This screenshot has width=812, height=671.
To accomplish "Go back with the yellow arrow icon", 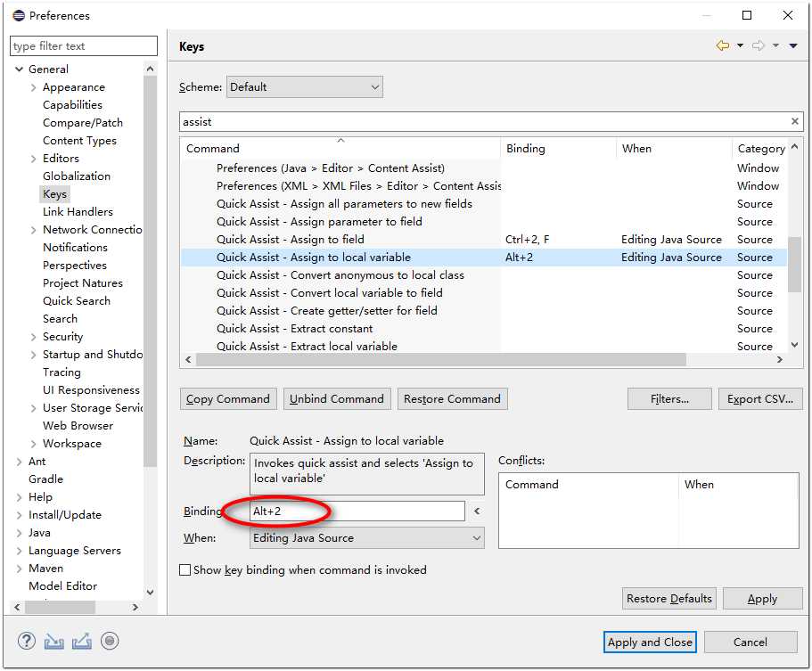I will tap(722, 45).
